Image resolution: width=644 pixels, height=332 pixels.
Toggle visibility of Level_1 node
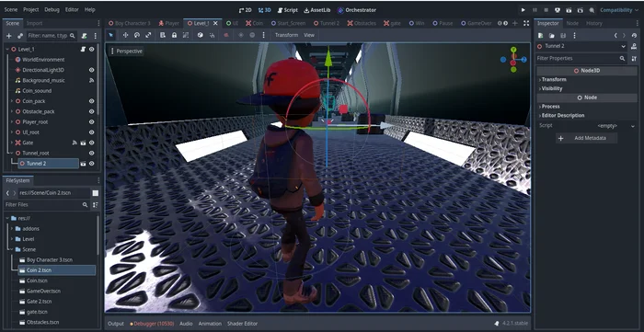coord(92,50)
